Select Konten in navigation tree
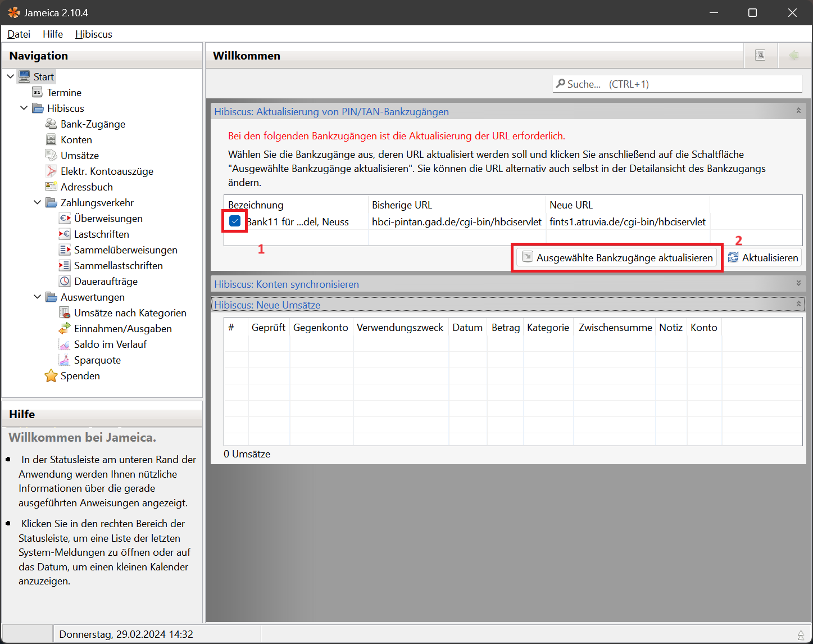 pos(76,139)
